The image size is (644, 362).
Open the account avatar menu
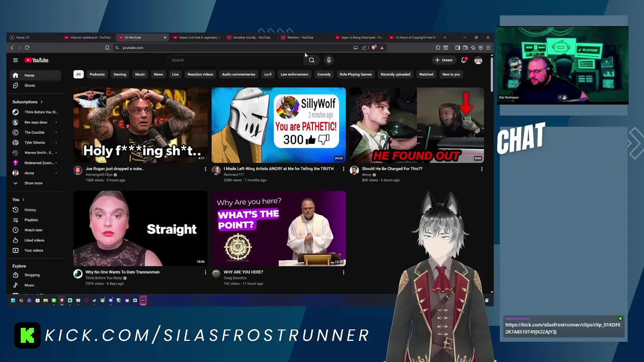[x=478, y=60]
